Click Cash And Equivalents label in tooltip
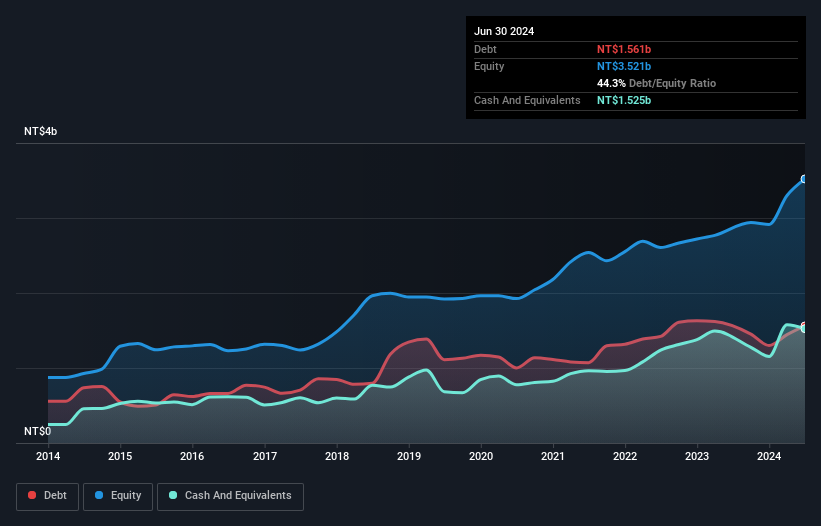Viewport: 821px width, 526px height. pyautogui.click(x=527, y=100)
